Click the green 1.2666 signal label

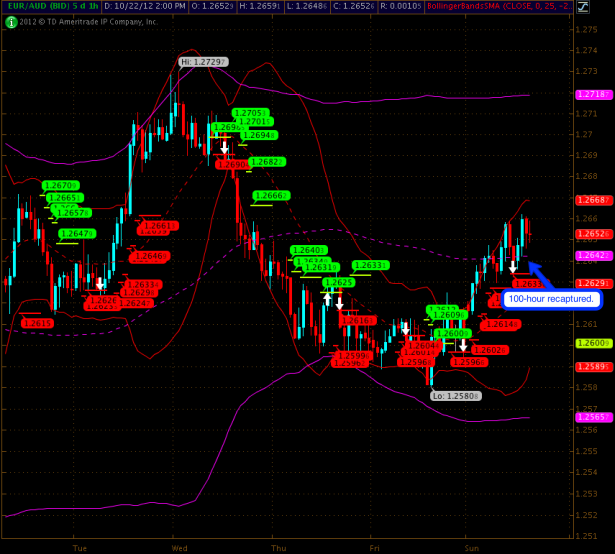click(270, 196)
